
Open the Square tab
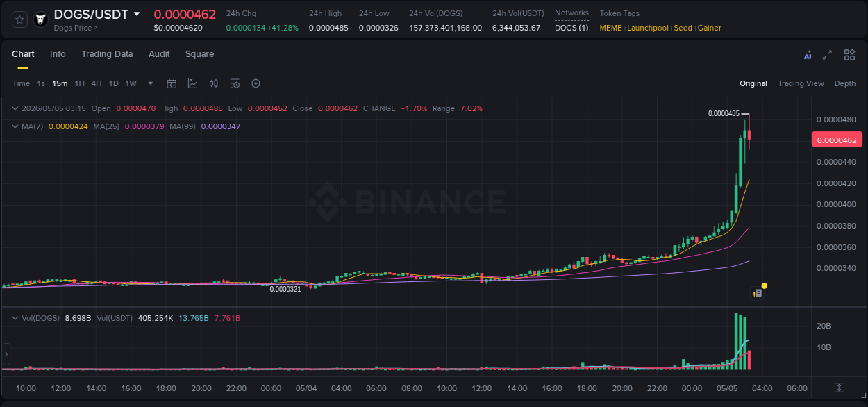(199, 54)
